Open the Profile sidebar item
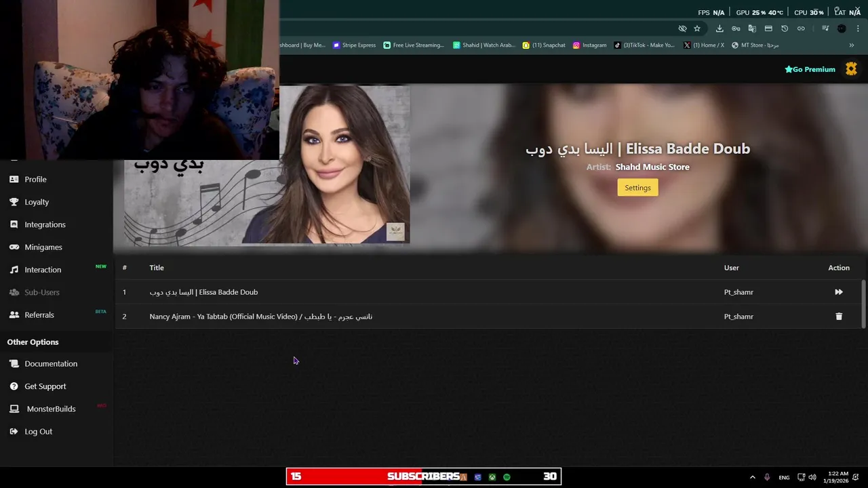 click(x=35, y=180)
